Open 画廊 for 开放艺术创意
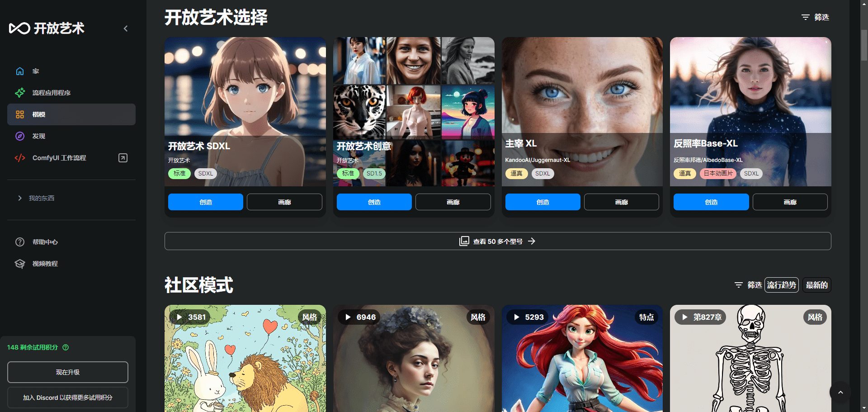 click(453, 202)
